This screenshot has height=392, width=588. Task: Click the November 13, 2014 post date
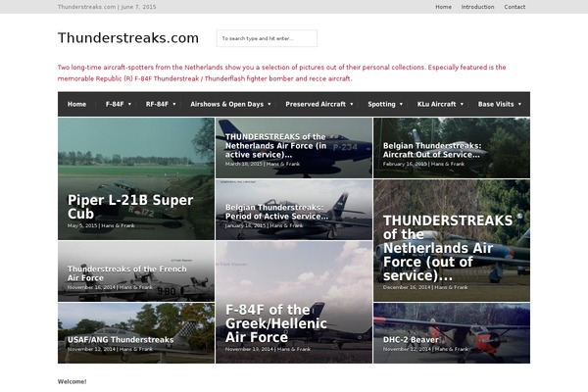click(x=249, y=349)
